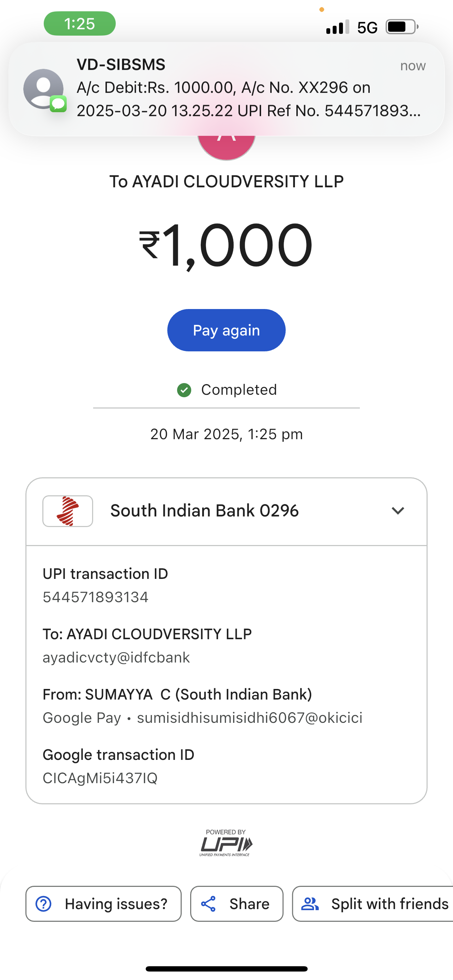Tap the battery indicator in status bar

click(x=401, y=27)
